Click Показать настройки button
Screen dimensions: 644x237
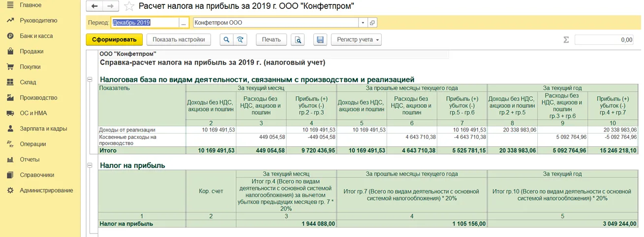pyautogui.click(x=178, y=40)
